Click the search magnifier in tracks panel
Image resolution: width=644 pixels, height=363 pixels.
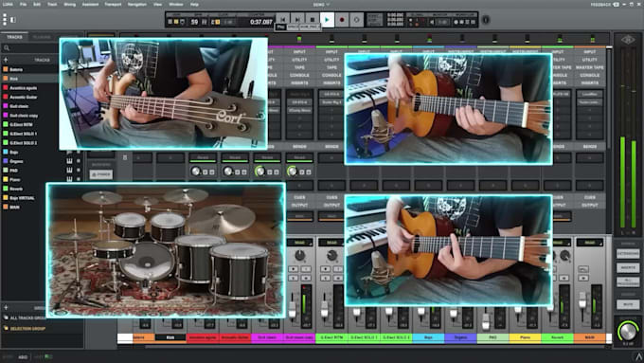7,48
